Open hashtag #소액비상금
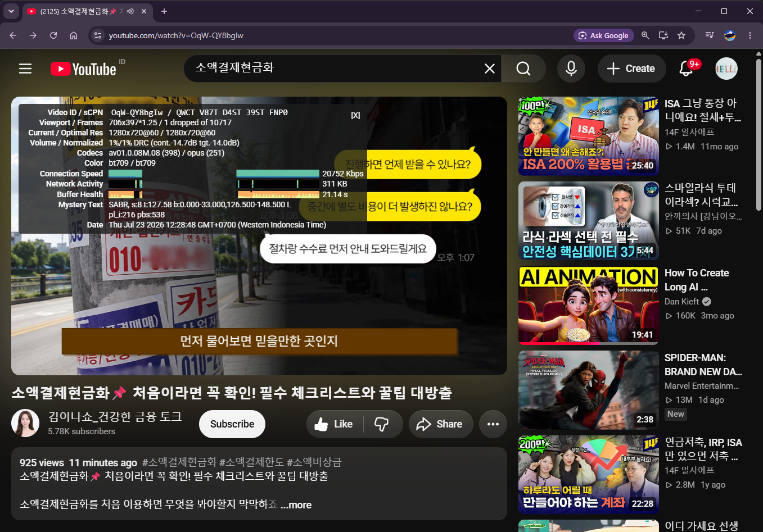The height and width of the screenshot is (532, 763). tap(314, 462)
